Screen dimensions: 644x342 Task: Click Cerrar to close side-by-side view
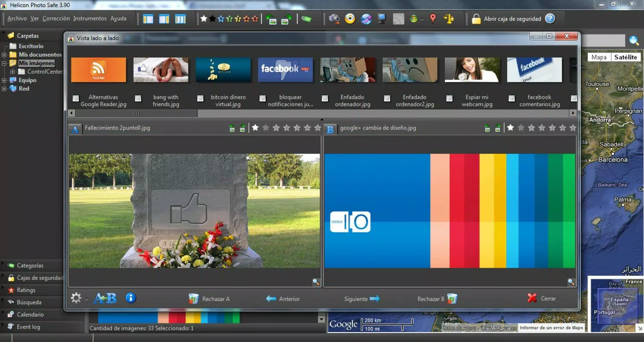coord(541,298)
